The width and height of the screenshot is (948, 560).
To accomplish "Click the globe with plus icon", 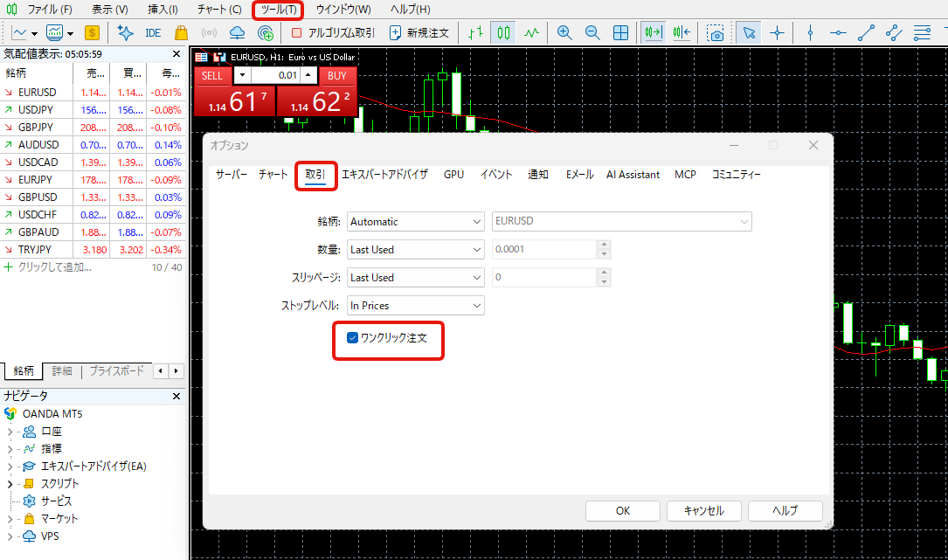I will (x=266, y=32).
